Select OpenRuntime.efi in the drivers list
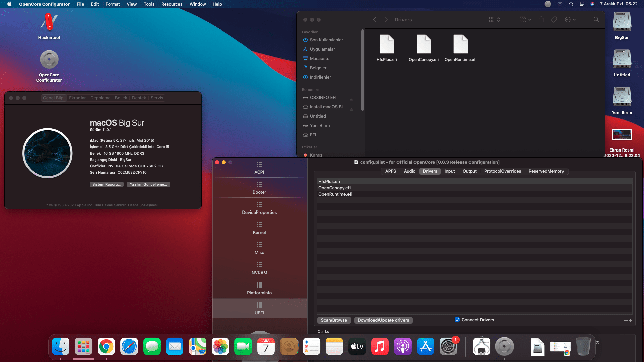The image size is (644, 362). (335, 194)
